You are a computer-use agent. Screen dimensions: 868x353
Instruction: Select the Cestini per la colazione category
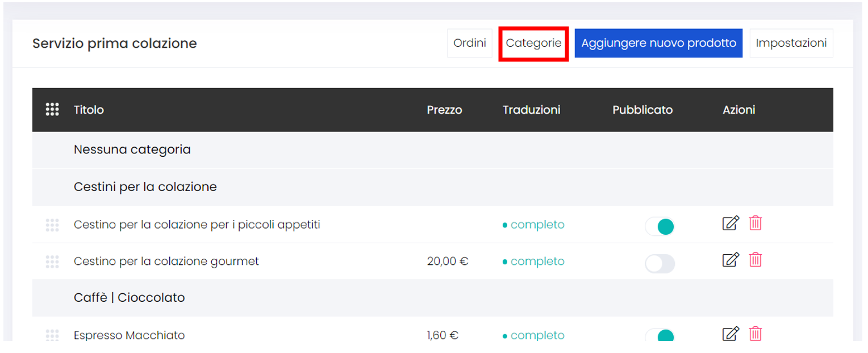(x=433, y=187)
